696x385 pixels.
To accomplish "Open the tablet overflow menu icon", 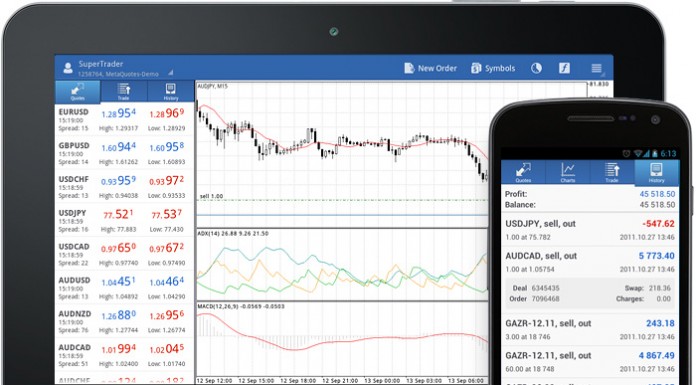I will click(596, 68).
